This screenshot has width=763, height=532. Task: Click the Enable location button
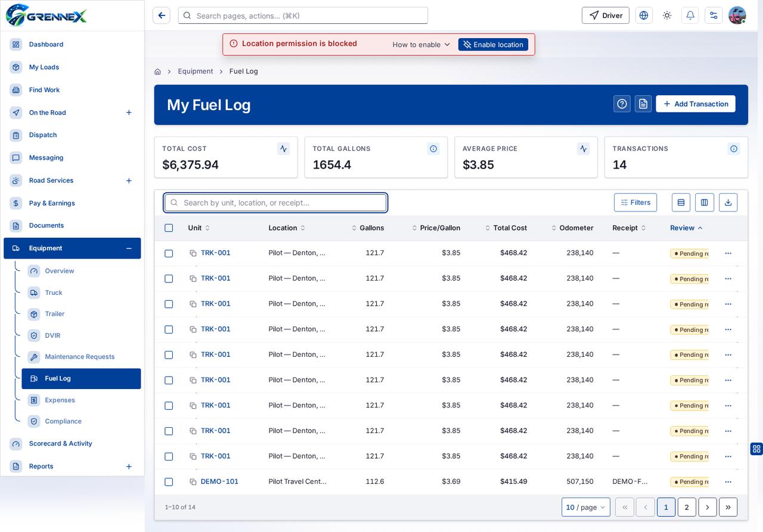493,45
